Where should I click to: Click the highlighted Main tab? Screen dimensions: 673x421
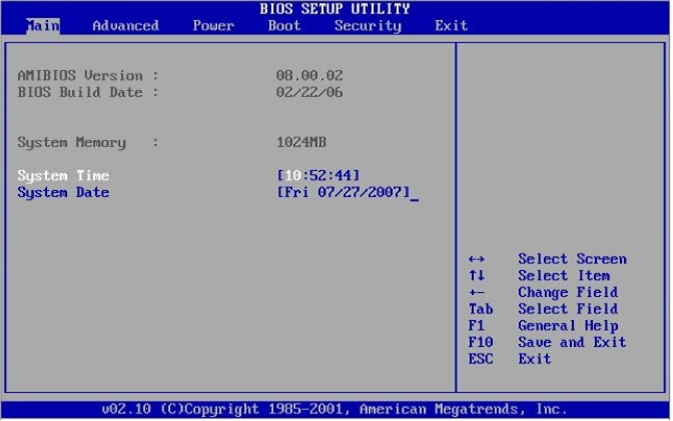click(x=41, y=25)
